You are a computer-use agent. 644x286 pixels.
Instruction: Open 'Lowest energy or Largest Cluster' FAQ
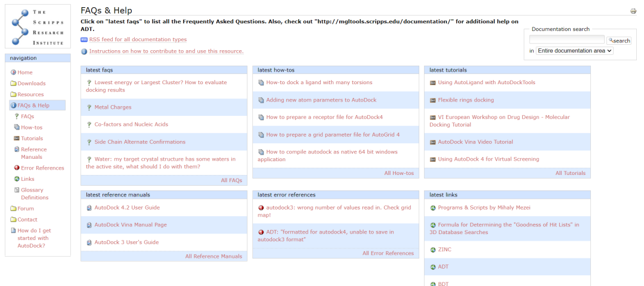[156, 86]
